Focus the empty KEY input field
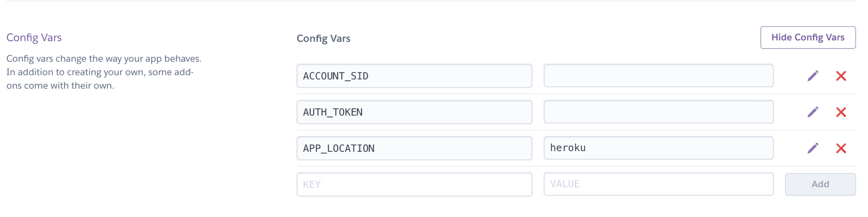This screenshot has width=868, height=217. 414,184
